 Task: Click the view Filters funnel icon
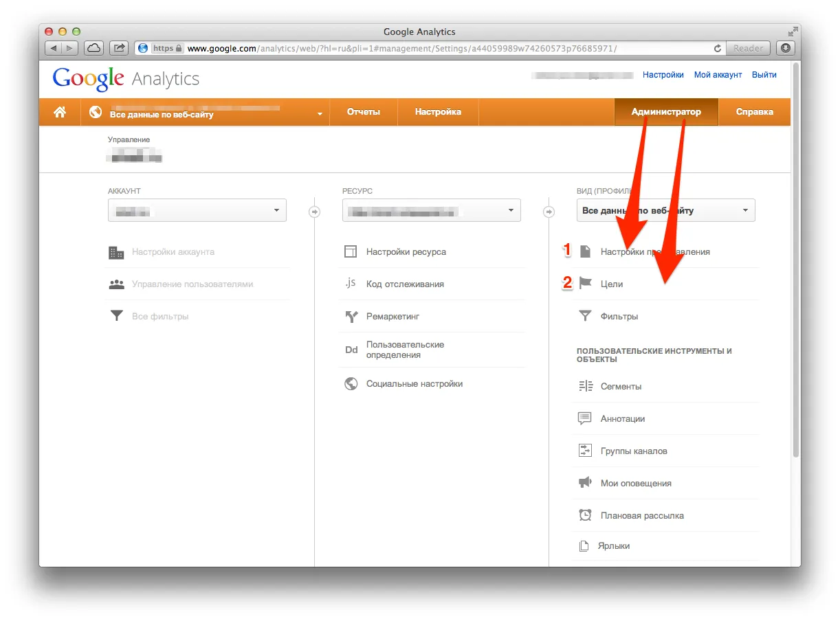pos(585,317)
